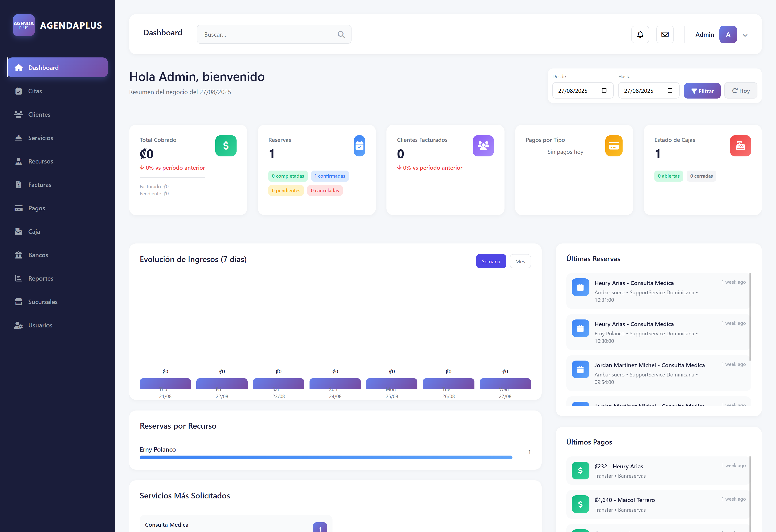Click the Erny Polanco blue progress bar

coord(326,457)
